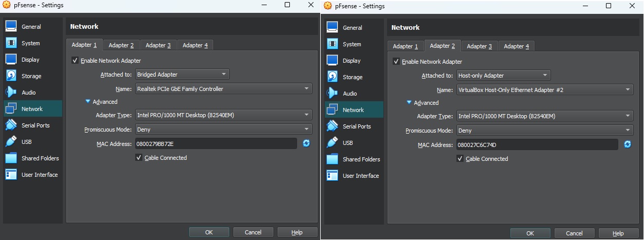Switch to Adapter 4 tab in right window
The image size is (644, 240).
click(517, 46)
